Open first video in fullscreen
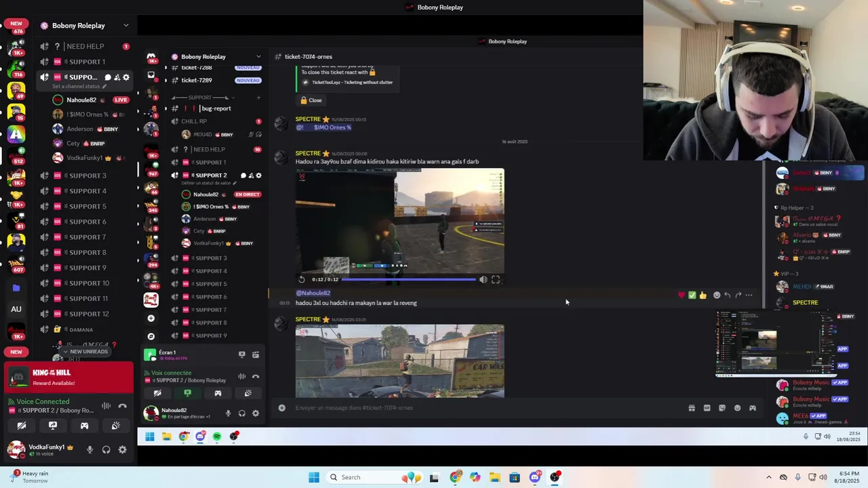The height and width of the screenshot is (488, 868). [496, 279]
